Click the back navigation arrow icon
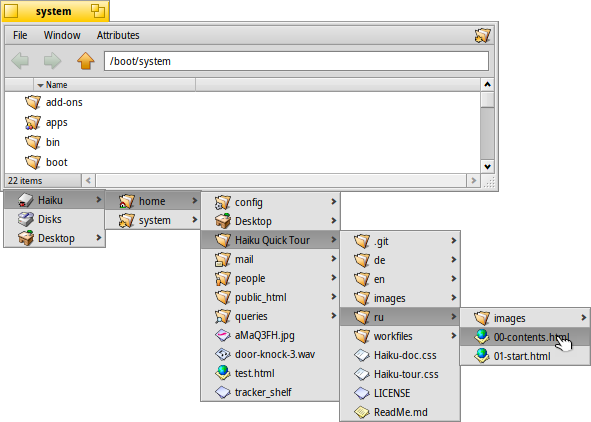This screenshot has width=591, height=422. (20, 61)
